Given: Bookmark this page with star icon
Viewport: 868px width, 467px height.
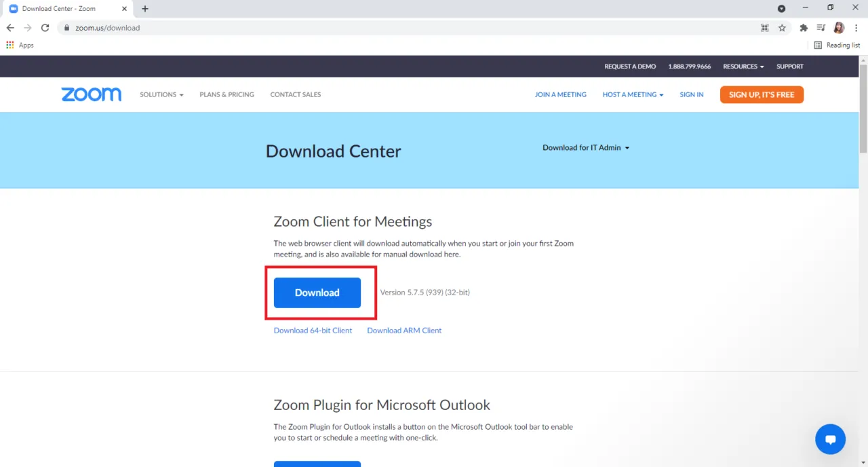Looking at the screenshot, I should coord(782,28).
